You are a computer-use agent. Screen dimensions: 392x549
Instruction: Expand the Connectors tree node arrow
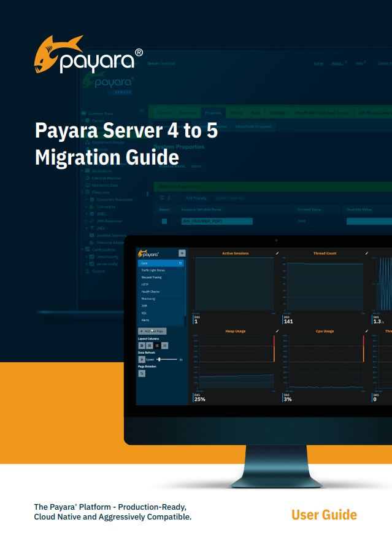point(86,206)
